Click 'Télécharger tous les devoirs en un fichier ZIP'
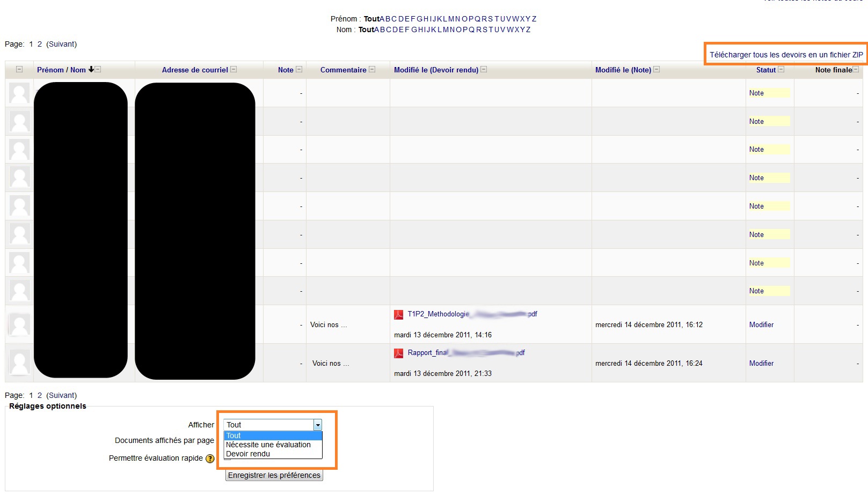Screen dimensions: 868x495 click(x=786, y=55)
